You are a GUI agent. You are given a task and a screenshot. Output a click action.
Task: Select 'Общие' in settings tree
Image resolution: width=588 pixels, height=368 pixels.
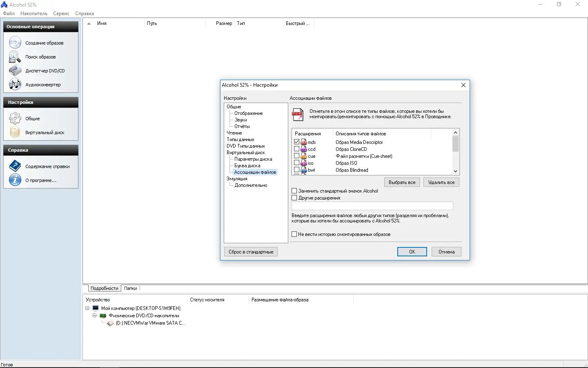(234, 107)
